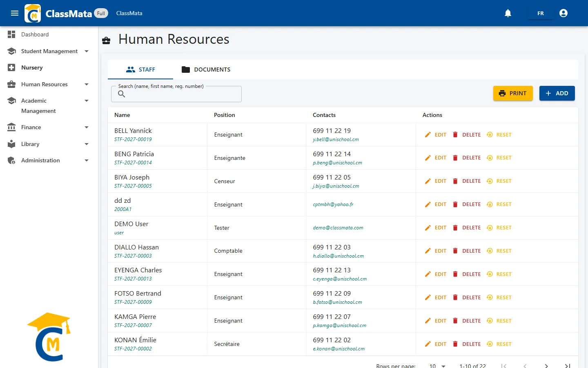Click the email cptmbh@yahoo.fr

coord(333,204)
